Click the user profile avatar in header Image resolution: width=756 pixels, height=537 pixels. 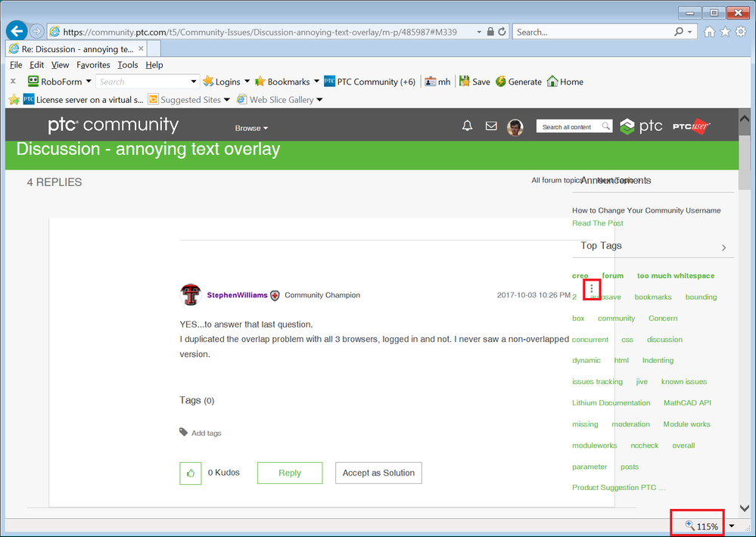[x=515, y=127]
